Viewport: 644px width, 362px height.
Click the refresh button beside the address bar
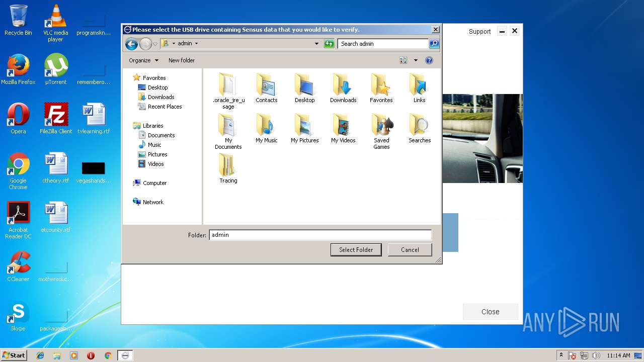(329, 44)
